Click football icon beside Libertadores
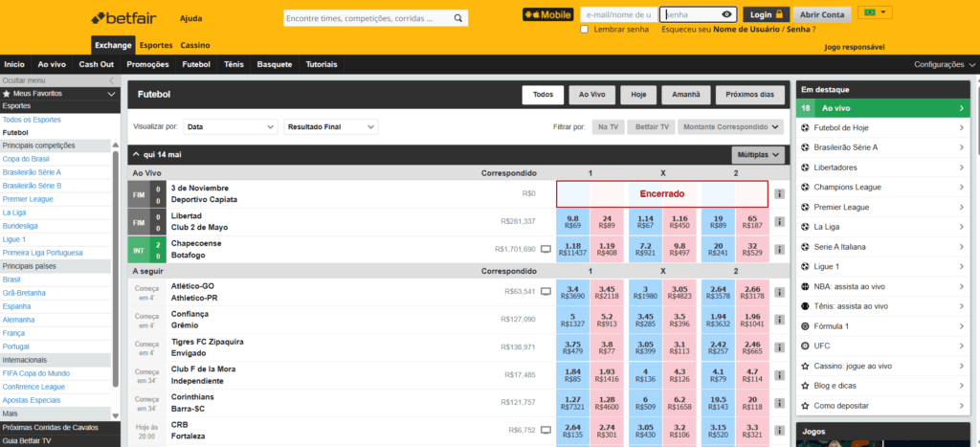980x447 pixels. pyautogui.click(x=805, y=168)
